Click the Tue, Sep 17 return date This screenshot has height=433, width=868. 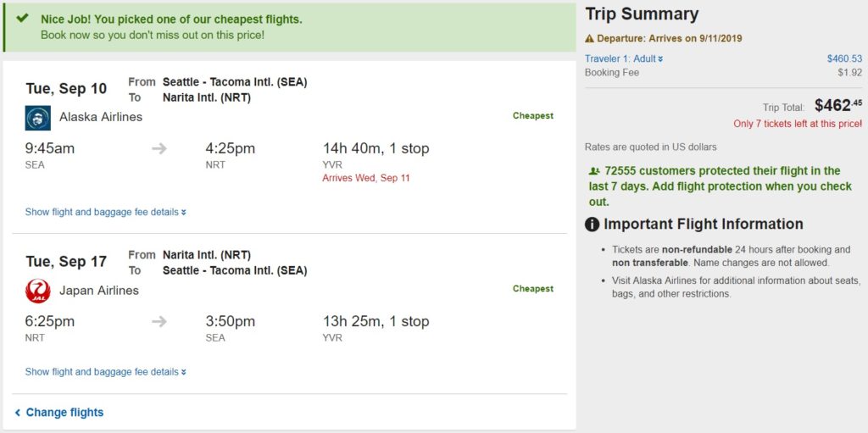tap(66, 262)
